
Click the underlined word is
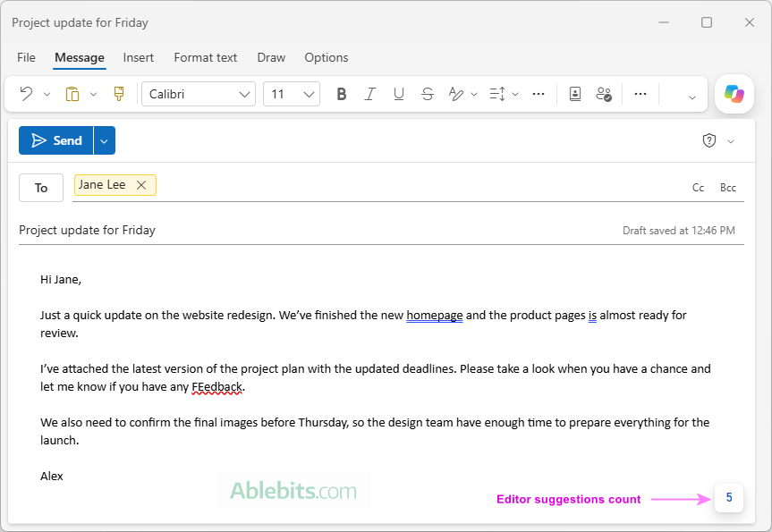tap(592, 315)
